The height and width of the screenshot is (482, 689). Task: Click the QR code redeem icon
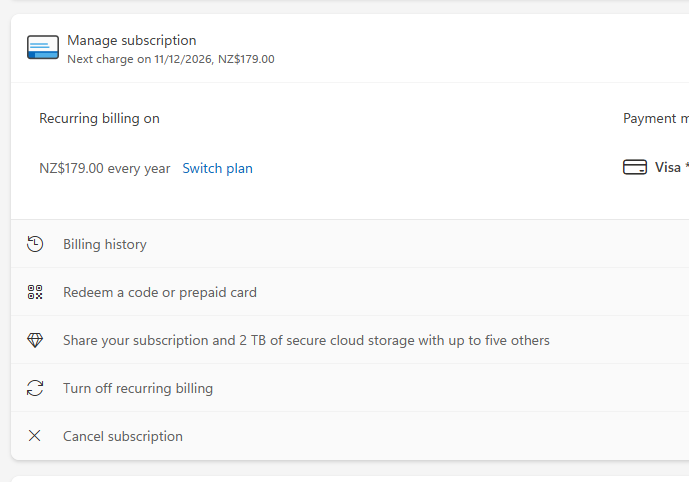coord(35,292)
